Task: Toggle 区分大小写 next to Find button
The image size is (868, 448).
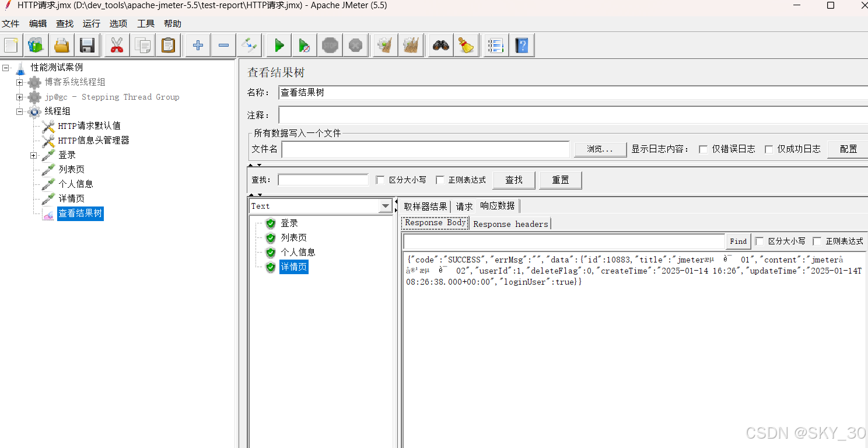Action: pyautogui.click(x=759, y=242)
